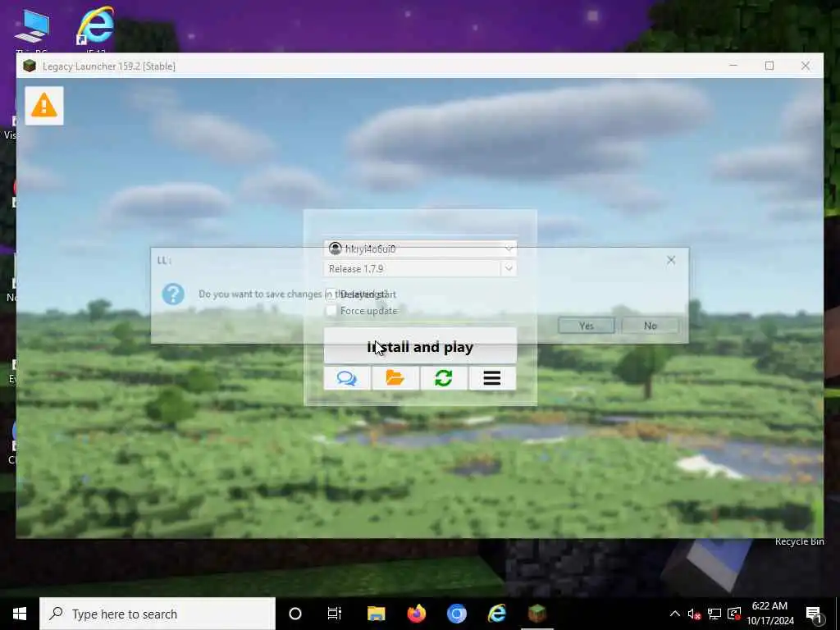Open the chat/support speech bubbles button
The image size is (840, 630).
347,378
